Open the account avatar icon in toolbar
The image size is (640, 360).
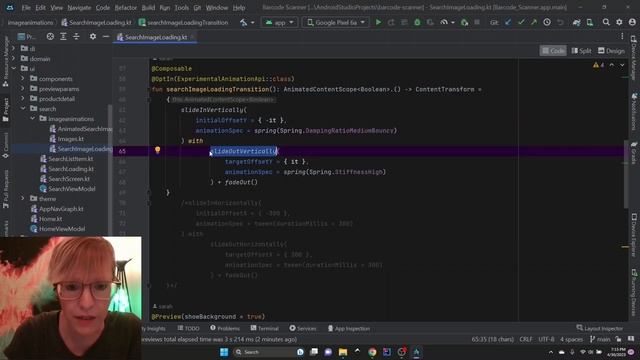click(x=632, y=22)
